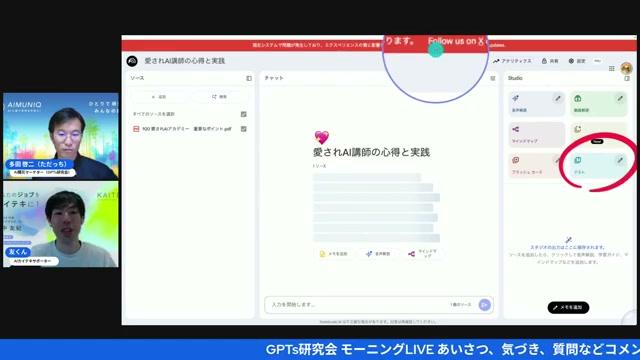Customize フラッシュカード with pencil icon
Image resolution: width=640 pixels, height=360 pixels.
pos(558,160)
